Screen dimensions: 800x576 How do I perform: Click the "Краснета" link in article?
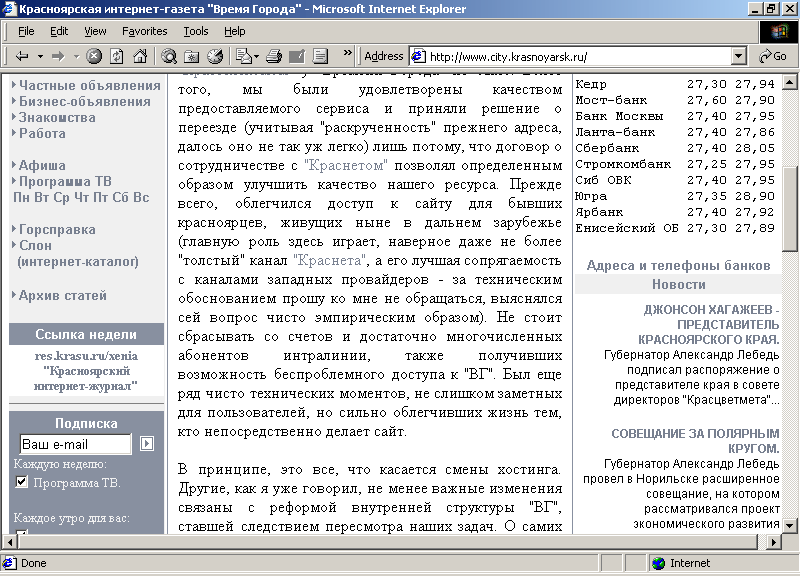[x=330, y=260]
